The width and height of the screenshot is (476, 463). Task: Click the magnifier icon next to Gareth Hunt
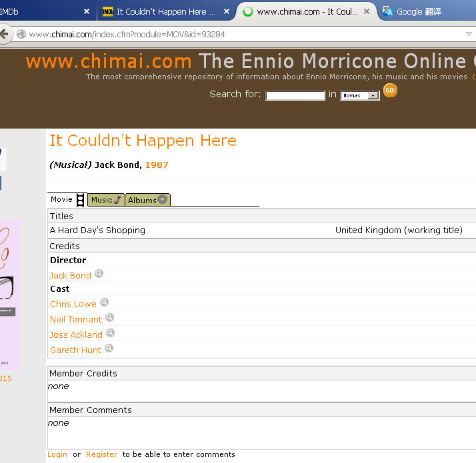[109, 348]
